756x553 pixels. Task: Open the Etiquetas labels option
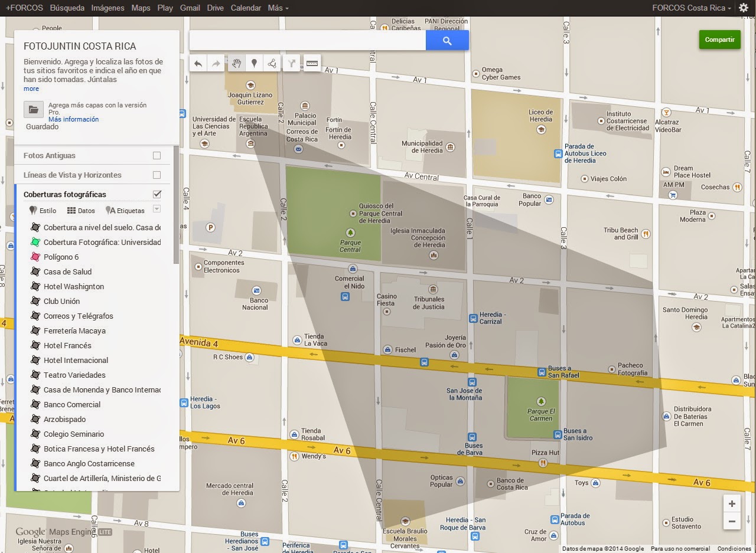(x=125, y=210)
